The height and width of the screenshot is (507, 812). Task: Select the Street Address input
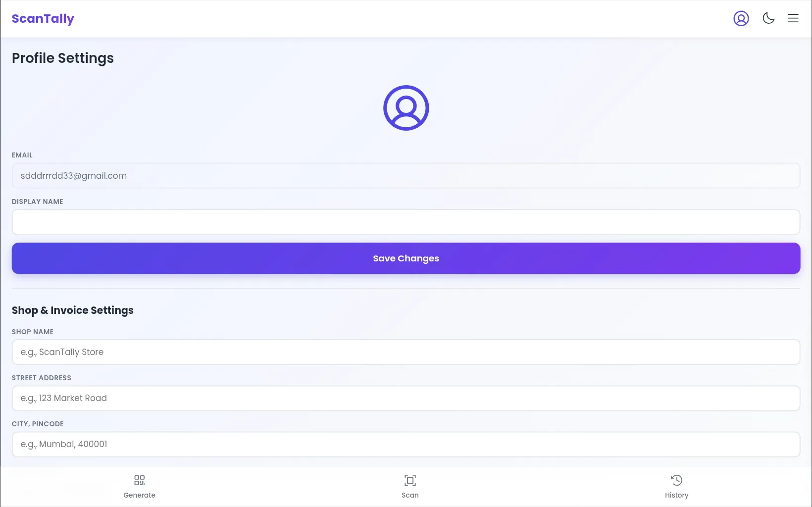(406, 398)
